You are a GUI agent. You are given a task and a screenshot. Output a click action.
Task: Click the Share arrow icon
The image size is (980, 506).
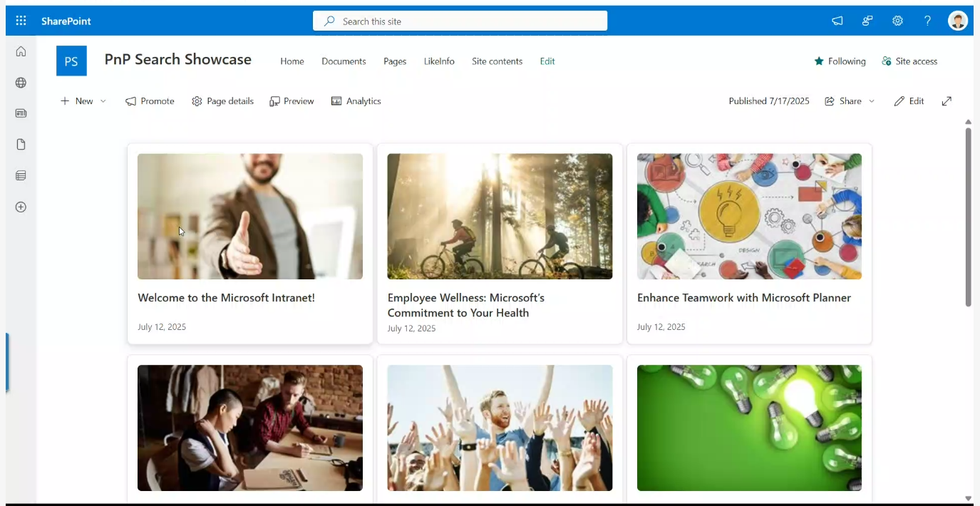[830, 101]
